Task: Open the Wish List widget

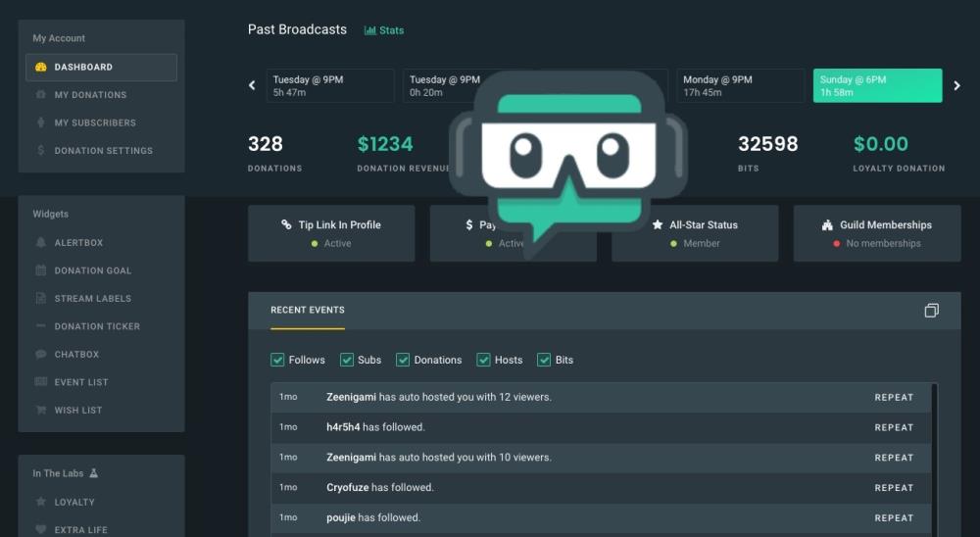Action: (x=78, y=410)
